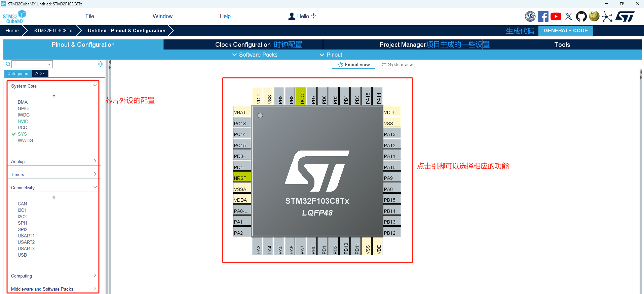Click the sort arrow above CAN list
This screenshot has height=294, width=644.
tap(54, 198)
